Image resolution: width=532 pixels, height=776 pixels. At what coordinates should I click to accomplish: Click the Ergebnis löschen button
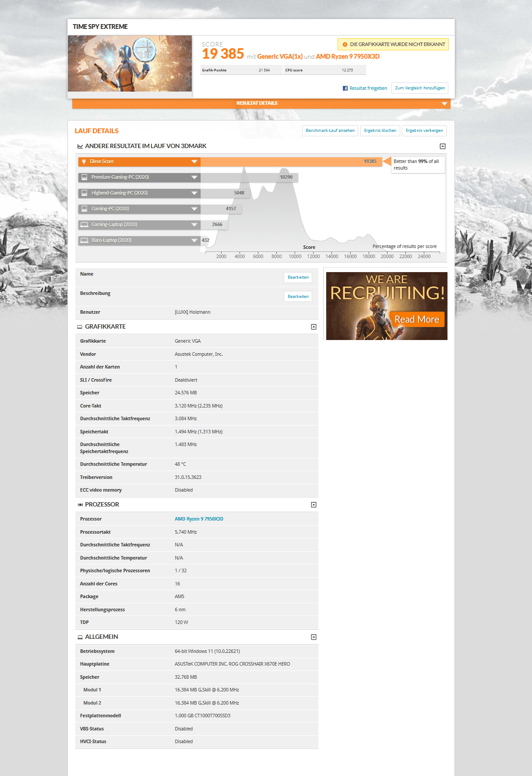[380, 131]
